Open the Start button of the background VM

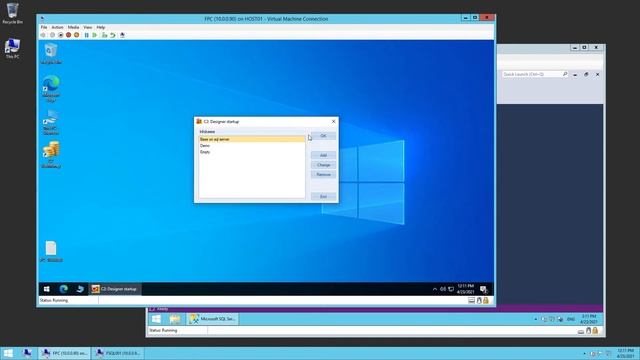[156, 319]
